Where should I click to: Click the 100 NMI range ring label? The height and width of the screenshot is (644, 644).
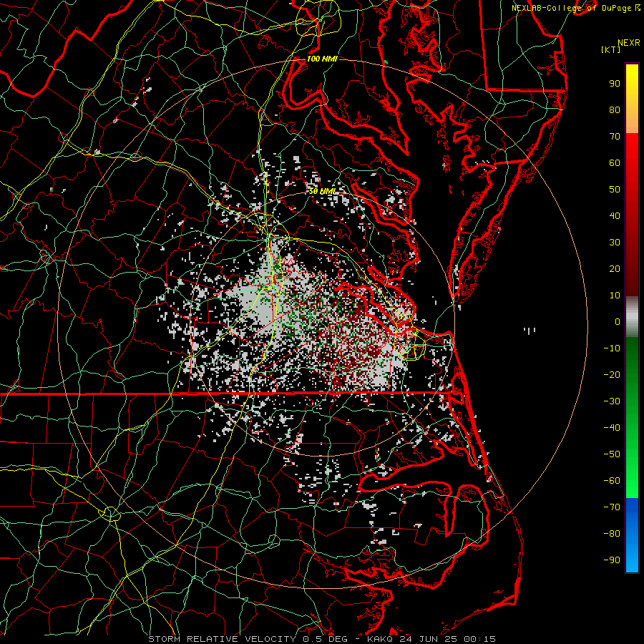coord(322,59)
